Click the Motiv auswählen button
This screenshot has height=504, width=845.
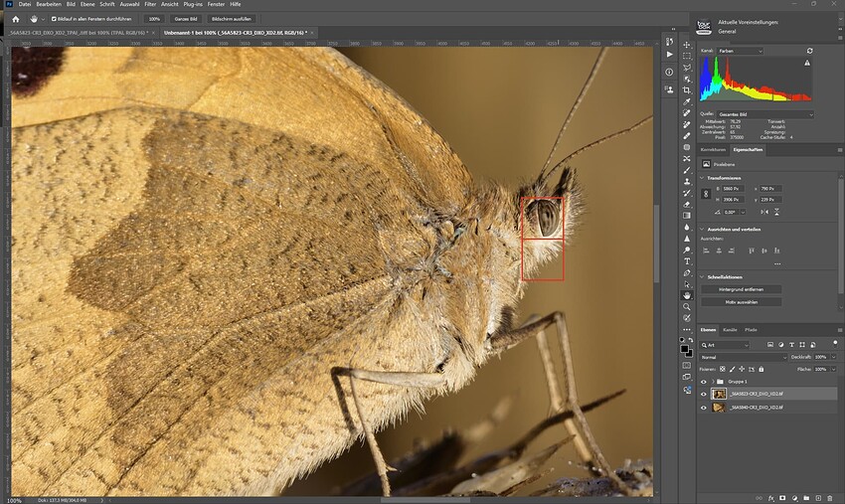pos(741,302)
